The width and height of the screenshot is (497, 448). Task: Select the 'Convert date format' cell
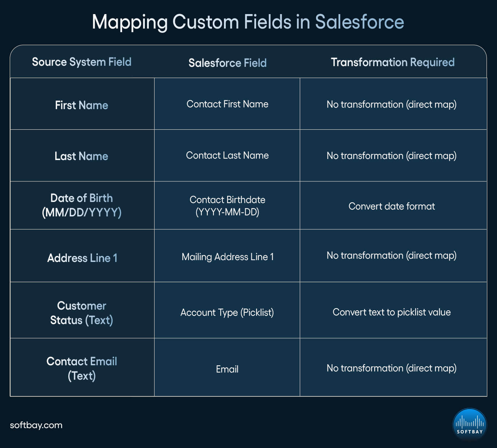point(393,206)
